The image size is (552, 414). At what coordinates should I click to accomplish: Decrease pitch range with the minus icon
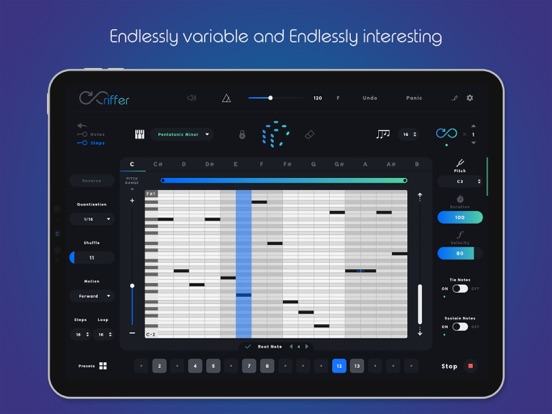point(132,333)
